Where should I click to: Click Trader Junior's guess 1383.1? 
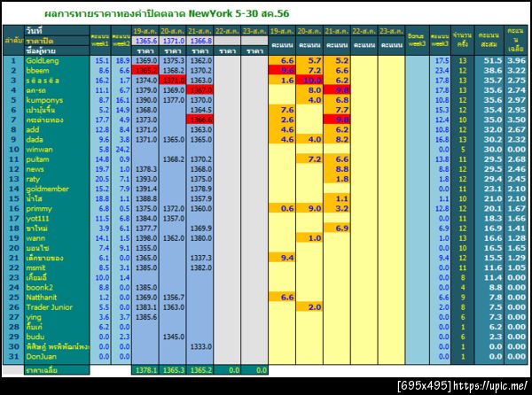[x=145, y=307]
